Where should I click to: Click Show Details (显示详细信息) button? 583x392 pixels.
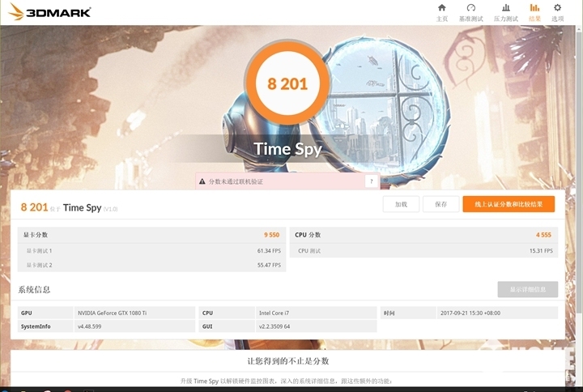(527, 289)
